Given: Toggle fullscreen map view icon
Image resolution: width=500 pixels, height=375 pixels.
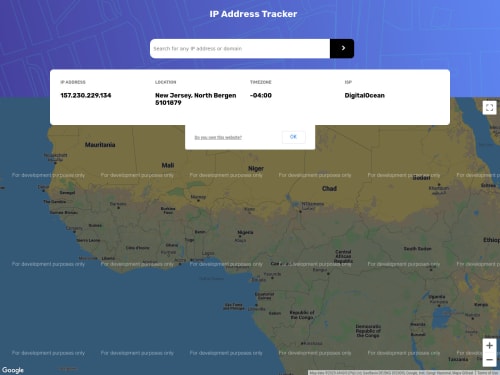Looking at the screenshot, I should (489, 108).
